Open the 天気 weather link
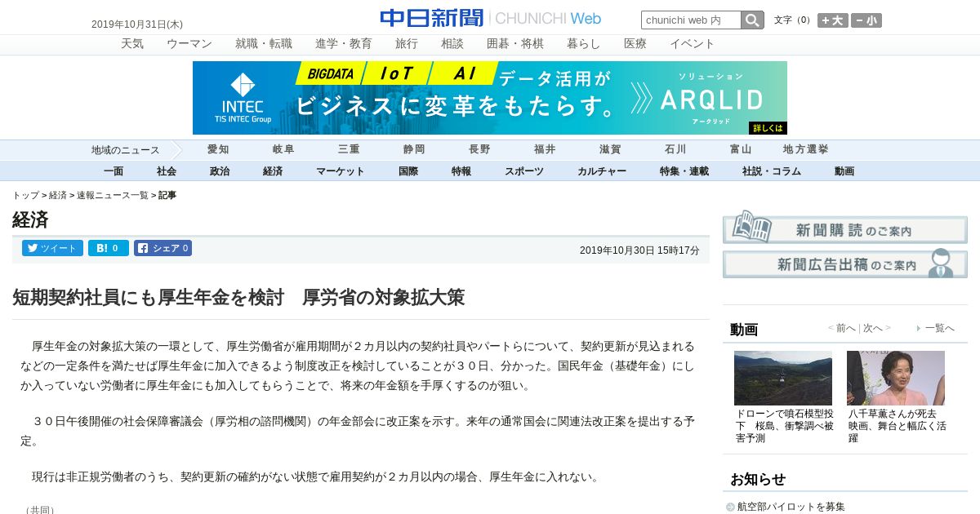Viewport: 980px width, 514px height. (132, 44)
